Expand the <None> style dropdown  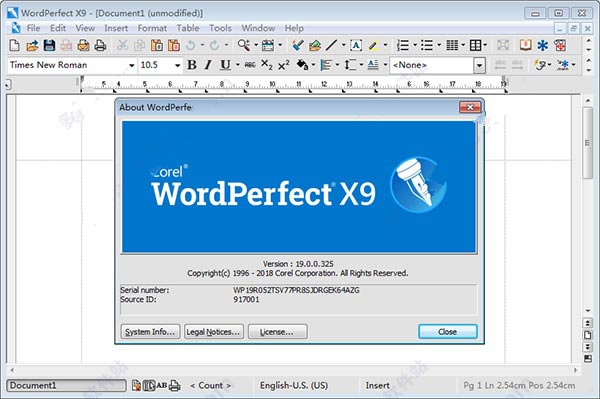pos(479,65)
